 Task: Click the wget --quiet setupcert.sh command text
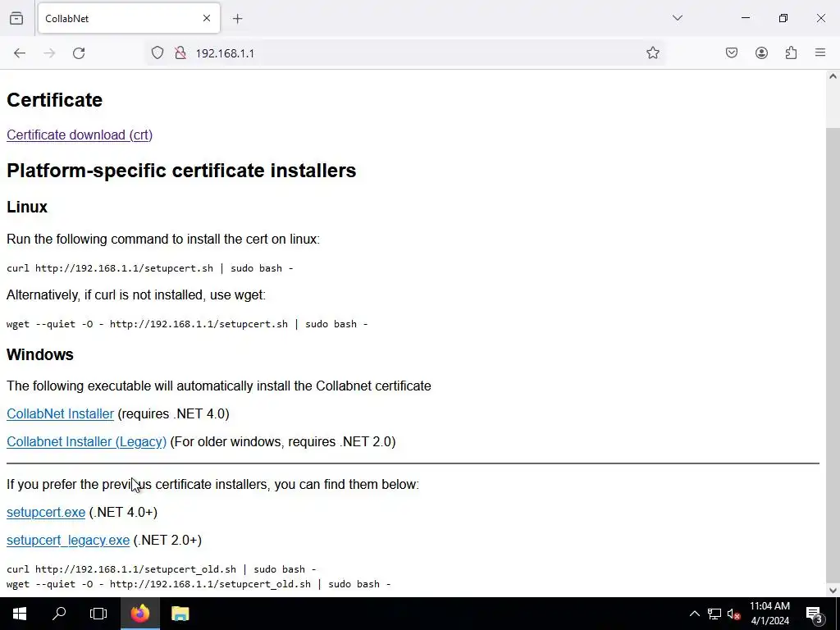point(187,323)
